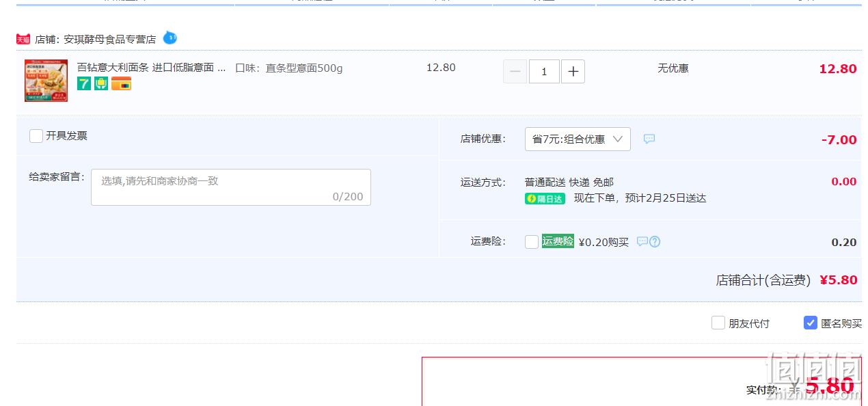Uncheck the 匿名购买 anonymous purchase checkbox
Image resolution: width=868 pixels, height=406 pixels.
tap(811, 323)
